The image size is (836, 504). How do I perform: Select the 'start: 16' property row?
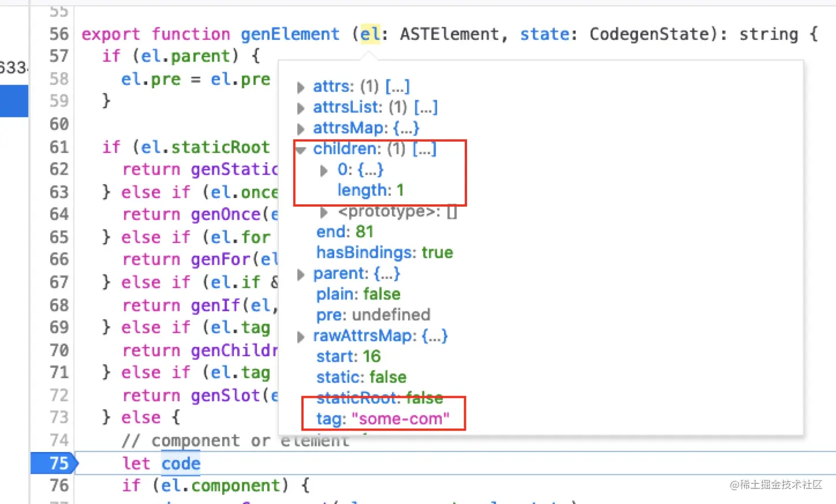[348, 356]
